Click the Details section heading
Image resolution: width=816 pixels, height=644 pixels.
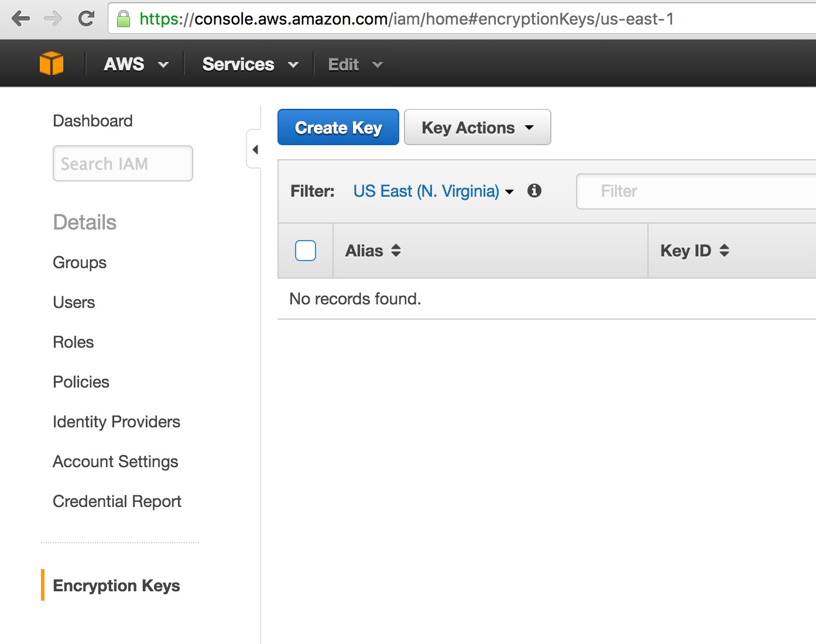point(85,222)
